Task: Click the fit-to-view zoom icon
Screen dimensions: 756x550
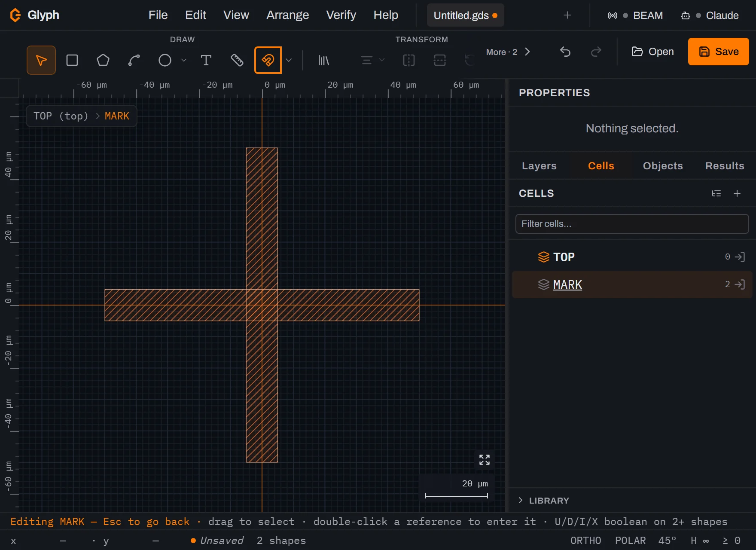Action: tap(485, 460)
